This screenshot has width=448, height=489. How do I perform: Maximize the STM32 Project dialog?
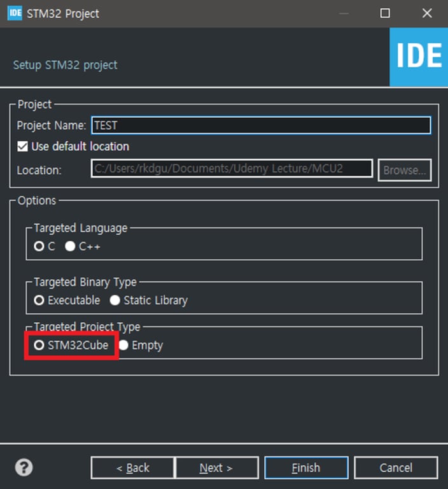(x=385, y=13)
